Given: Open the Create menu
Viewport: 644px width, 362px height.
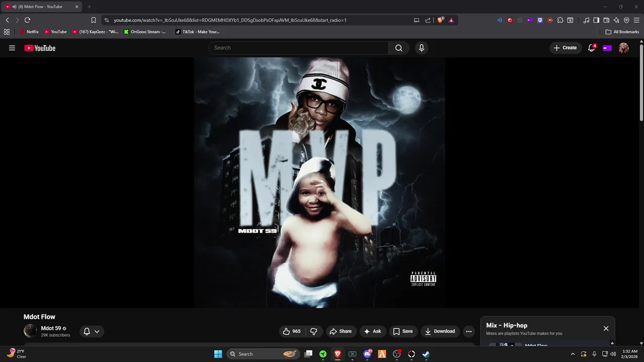Looking at the screenshot, I should tap(565, 48).
